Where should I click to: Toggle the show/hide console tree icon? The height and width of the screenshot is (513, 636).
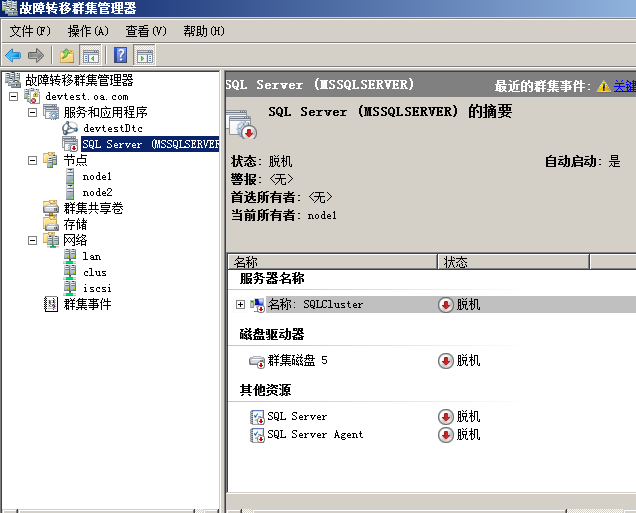(90, 56)
